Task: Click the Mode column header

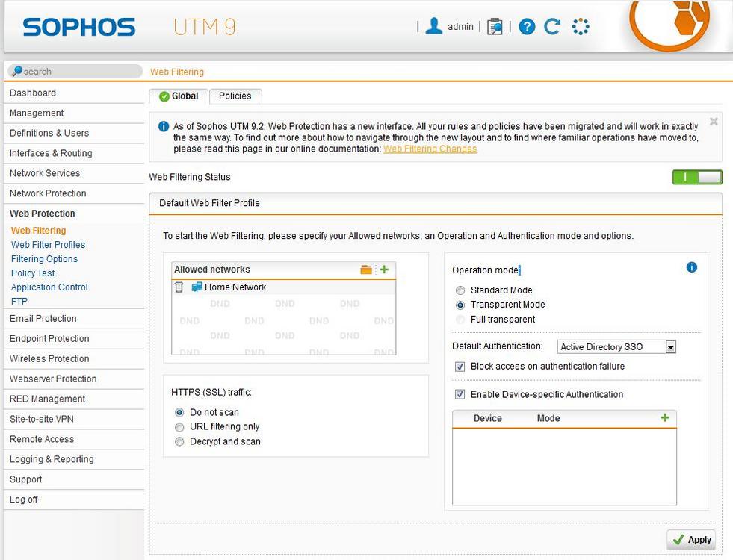Action: pyautogui.click(x=548, y=418)
